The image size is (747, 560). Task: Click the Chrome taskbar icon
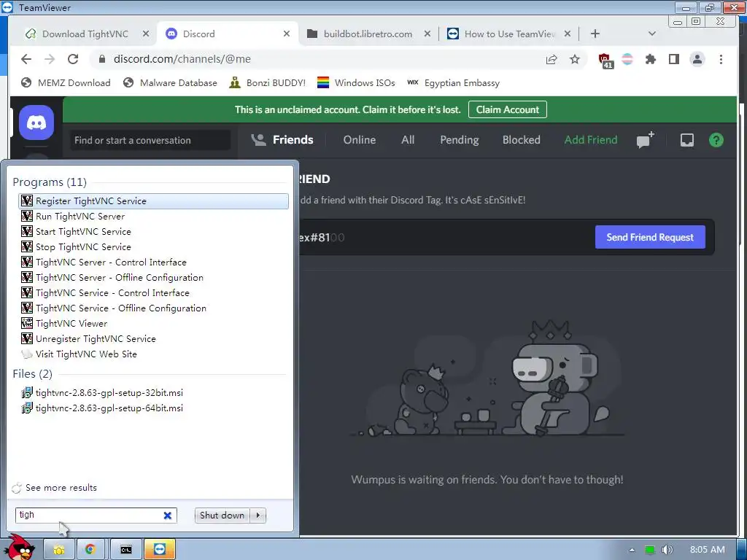[x=90, y=550]
